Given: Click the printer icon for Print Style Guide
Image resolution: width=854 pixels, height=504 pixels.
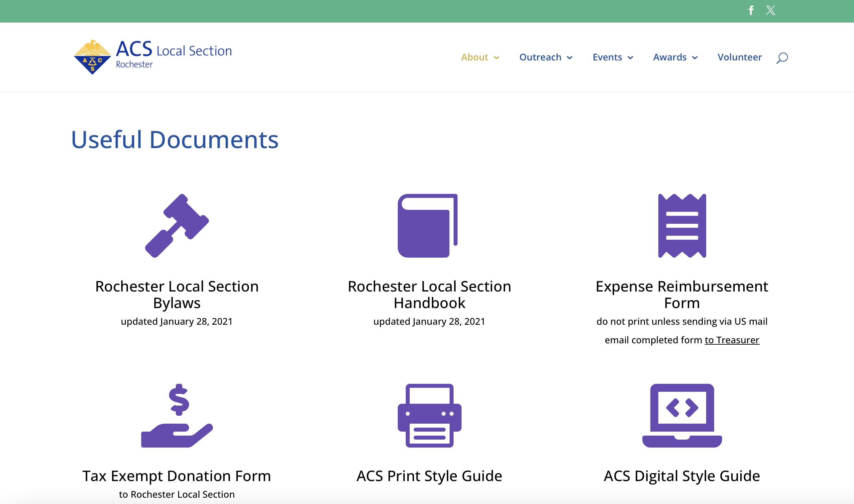Looking at the screenshot, I should click(x=430, y=416).
